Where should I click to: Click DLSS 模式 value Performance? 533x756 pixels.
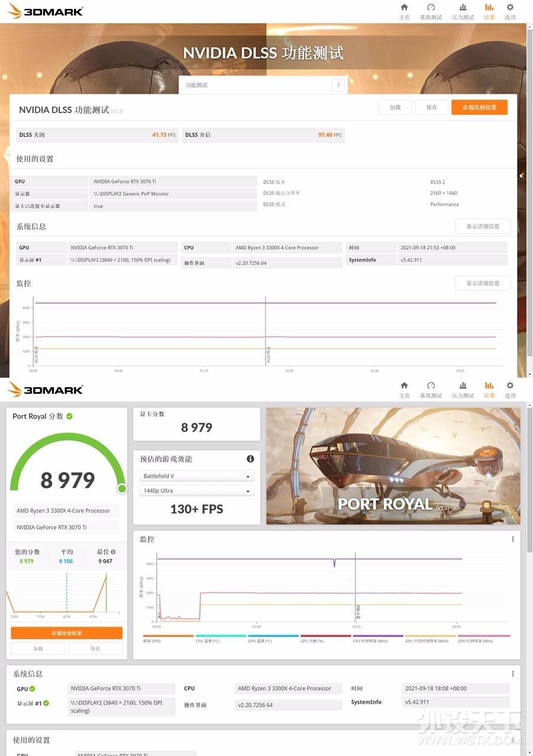point(444,204)
